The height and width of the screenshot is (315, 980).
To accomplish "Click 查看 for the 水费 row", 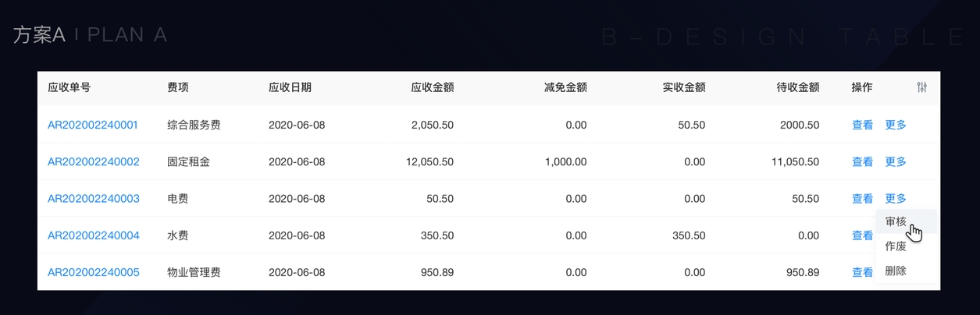I will [x=862, y=235].
